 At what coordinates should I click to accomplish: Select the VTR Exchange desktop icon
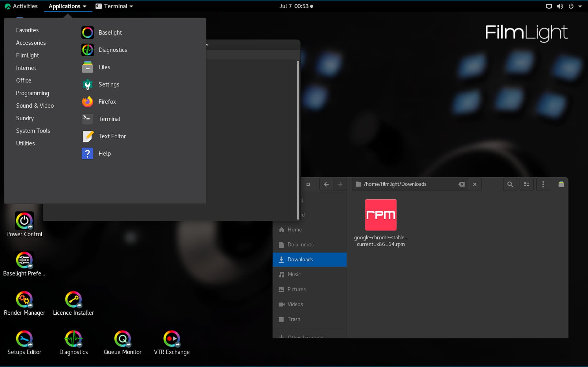[171, 343]
